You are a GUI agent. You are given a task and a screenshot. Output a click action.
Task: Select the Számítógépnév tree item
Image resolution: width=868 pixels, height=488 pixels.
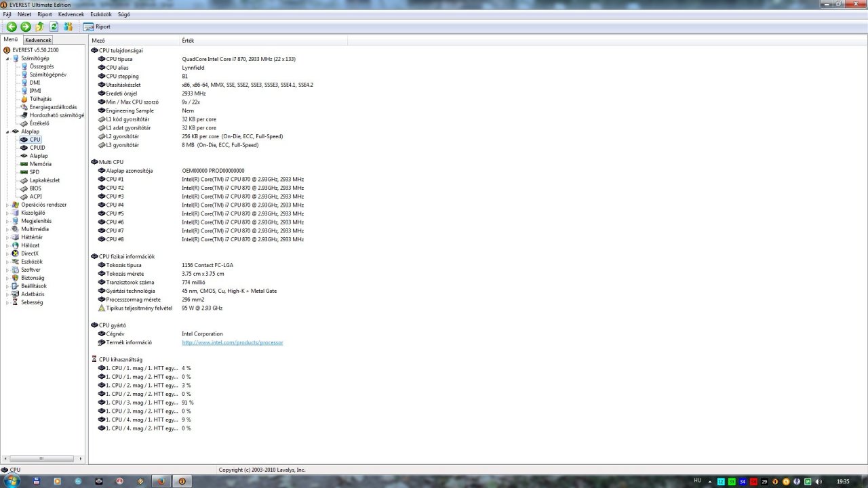[47, 75]
